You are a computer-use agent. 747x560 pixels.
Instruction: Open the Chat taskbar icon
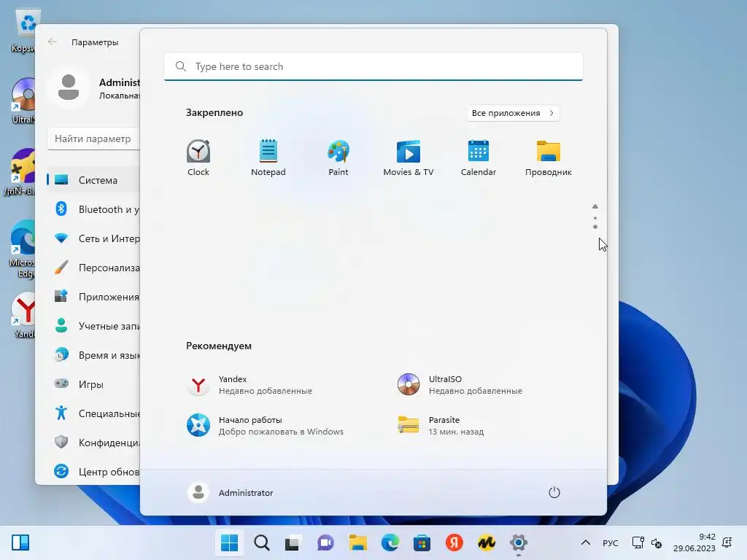coord(325,542)
